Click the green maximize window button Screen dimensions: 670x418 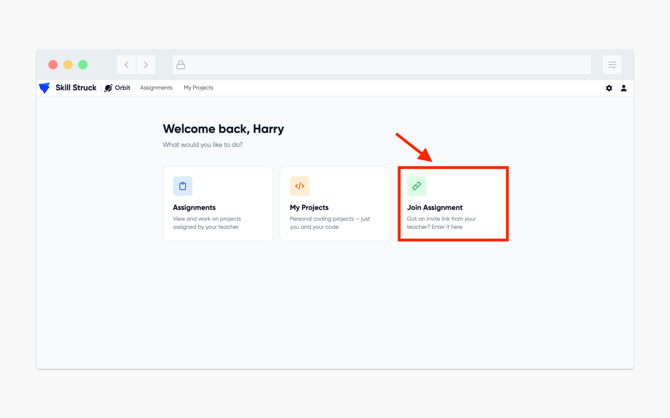[83, 65]
